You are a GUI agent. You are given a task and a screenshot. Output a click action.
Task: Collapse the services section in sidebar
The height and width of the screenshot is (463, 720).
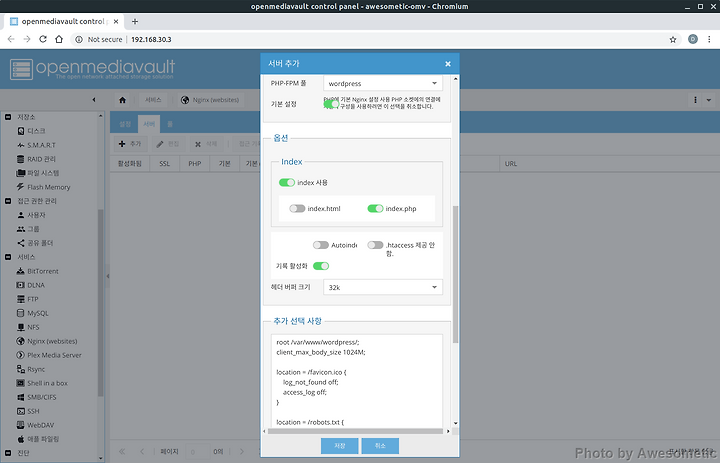8,257
